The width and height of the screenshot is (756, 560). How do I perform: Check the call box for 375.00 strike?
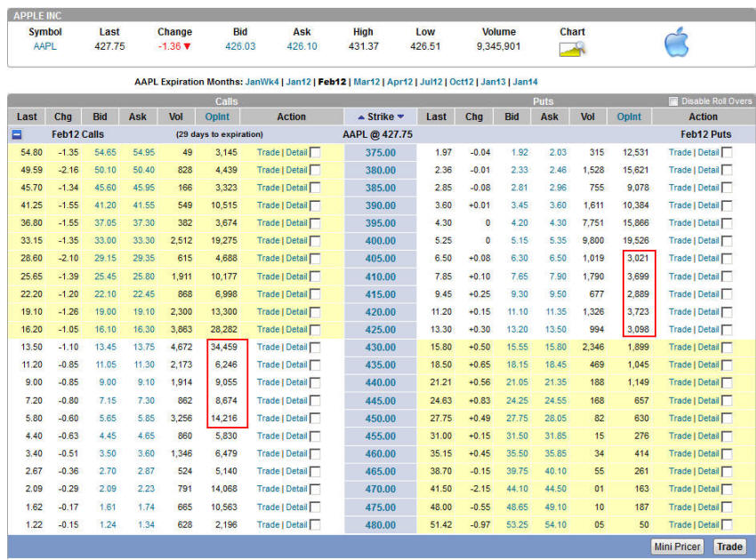pyautogui.click(x=315, y=152)
